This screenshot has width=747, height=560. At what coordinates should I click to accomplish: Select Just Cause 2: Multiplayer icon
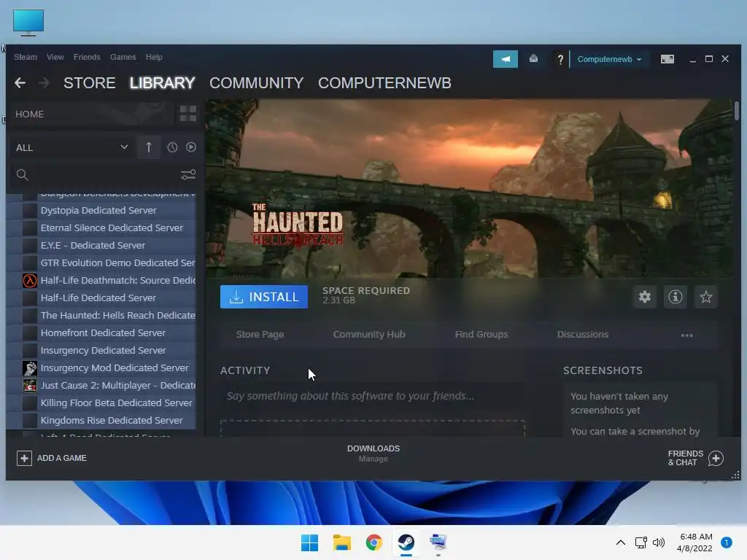point(30,385)
